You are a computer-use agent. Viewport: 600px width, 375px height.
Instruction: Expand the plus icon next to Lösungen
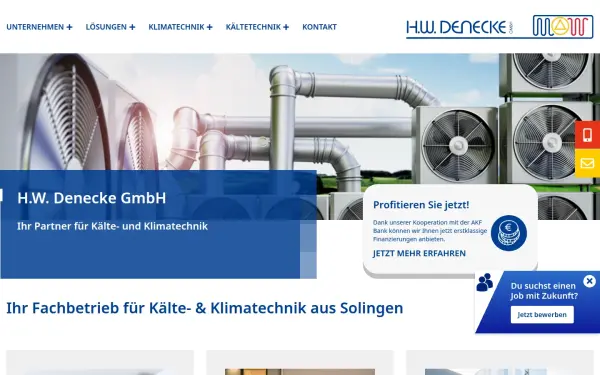(132, 27)
